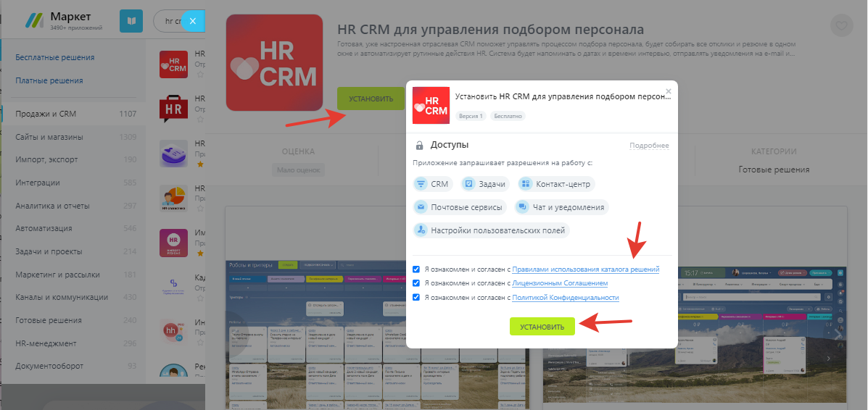Click the large HR CRM app logo
868x410 pixels.
coord(274,62)
